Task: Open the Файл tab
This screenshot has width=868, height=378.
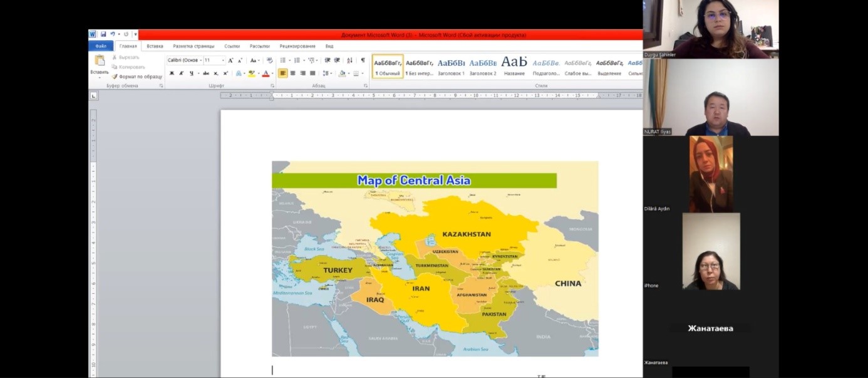Action: (101, 46)
